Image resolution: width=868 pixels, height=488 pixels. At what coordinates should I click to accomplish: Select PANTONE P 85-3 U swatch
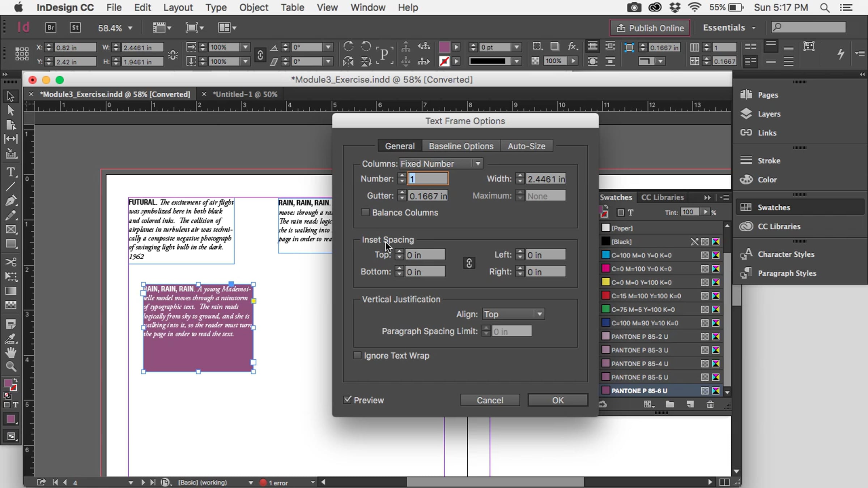[x=639, y=350]
